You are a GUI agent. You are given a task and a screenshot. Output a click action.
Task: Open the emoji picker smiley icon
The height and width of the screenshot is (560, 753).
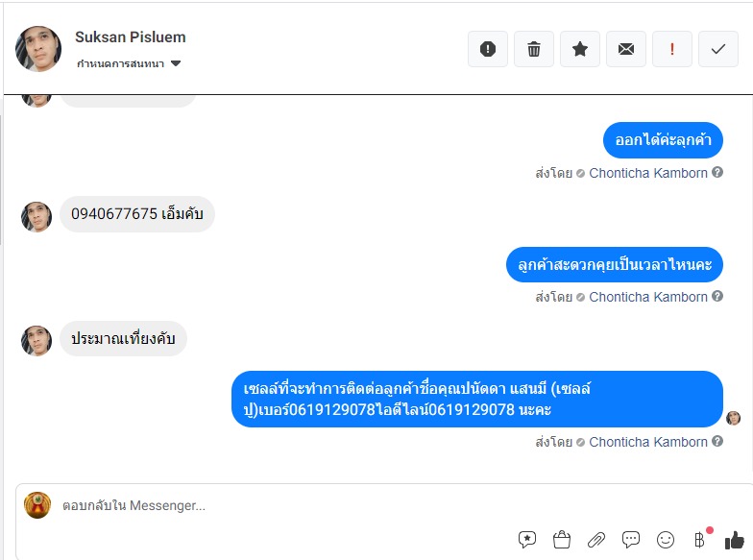coord(665,540)
